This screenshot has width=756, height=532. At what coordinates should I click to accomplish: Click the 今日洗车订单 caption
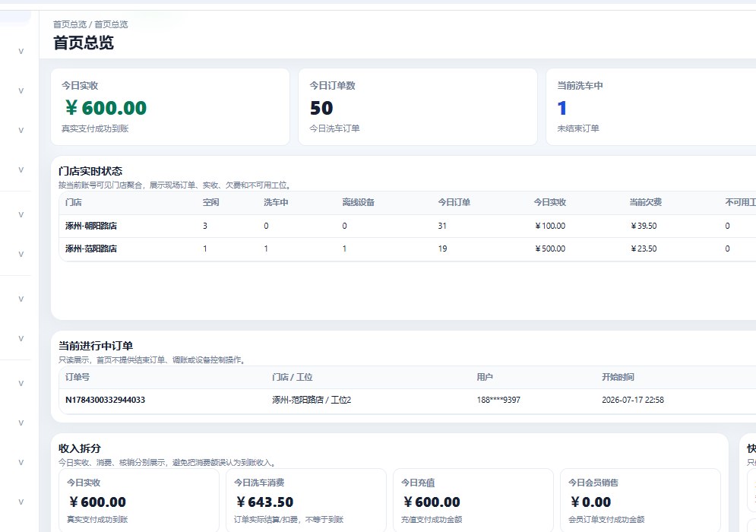coord(334,128)
